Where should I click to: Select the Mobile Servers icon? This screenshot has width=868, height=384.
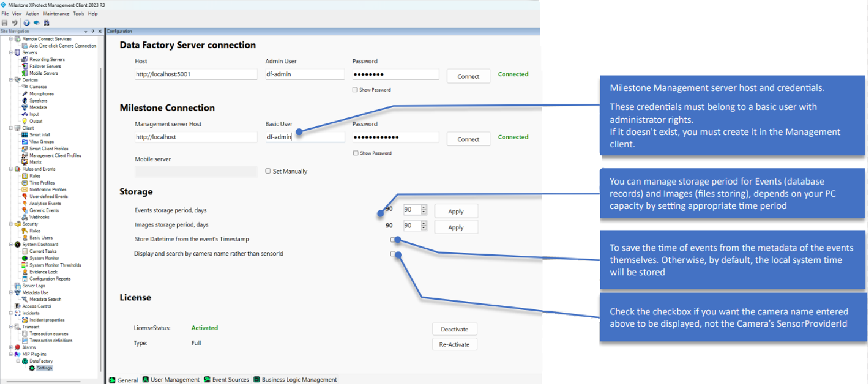(x=25, y=73)
